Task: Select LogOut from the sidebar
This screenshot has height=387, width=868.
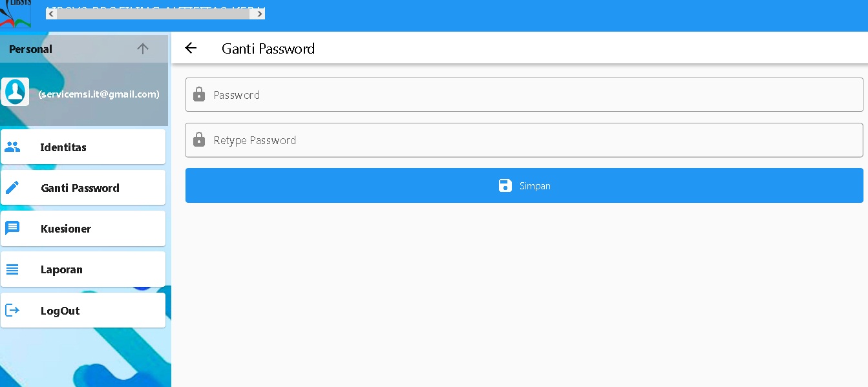Action: [83, 310]
